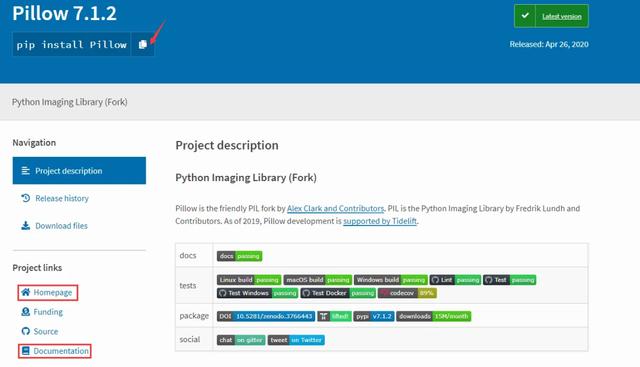Screen dimensions: 640x367
Task: Click the package row label
Action: pyautogui.click(x=194, y=316)
